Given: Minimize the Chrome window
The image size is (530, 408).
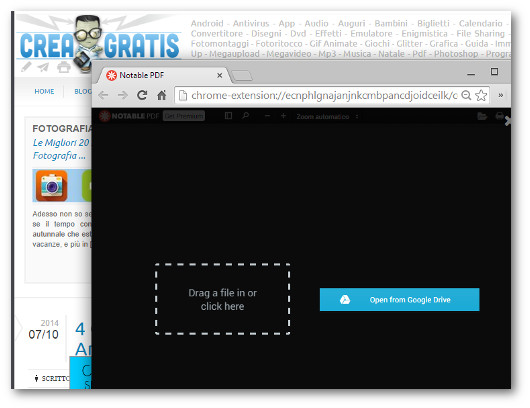Looking at the screenshot, I should 471,74.
